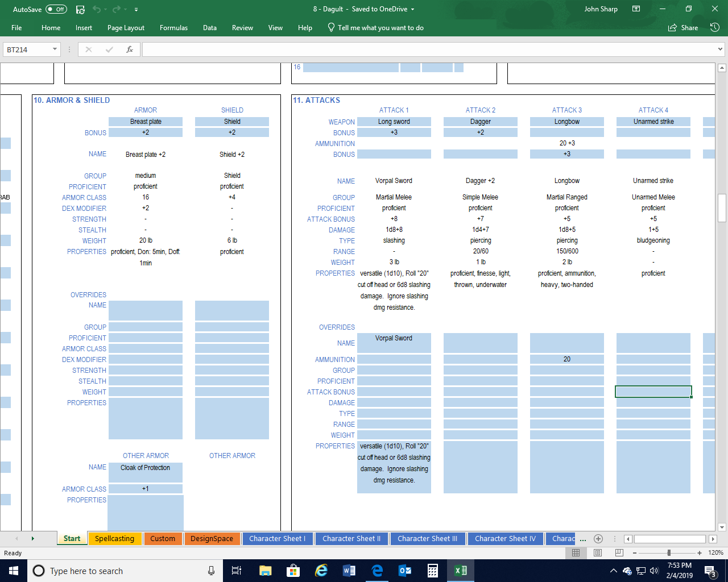Screen dimensions: 728x582
Task: Click the Share button
Action: tap(683, 27)
